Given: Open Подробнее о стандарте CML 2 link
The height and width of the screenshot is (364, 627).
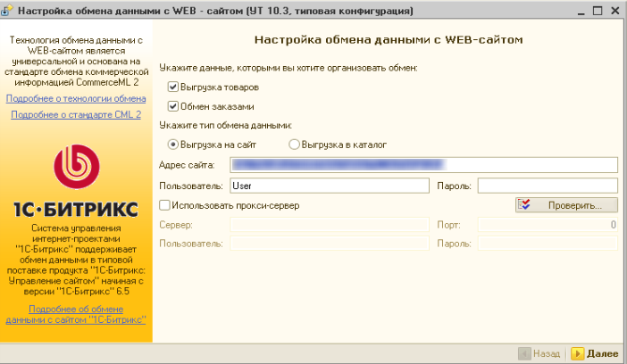Looking at the screenshot, I should tap(76, 114).
